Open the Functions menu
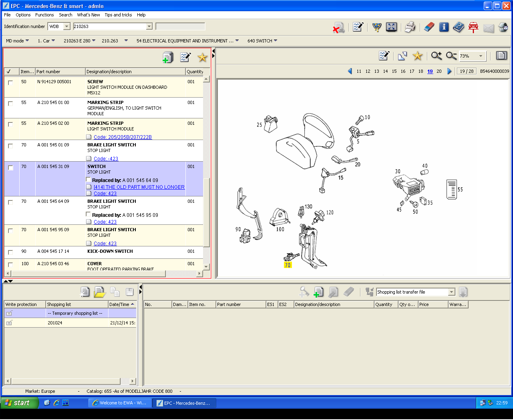The width and height of the screenshot is (513, 420). click(44, 15)
